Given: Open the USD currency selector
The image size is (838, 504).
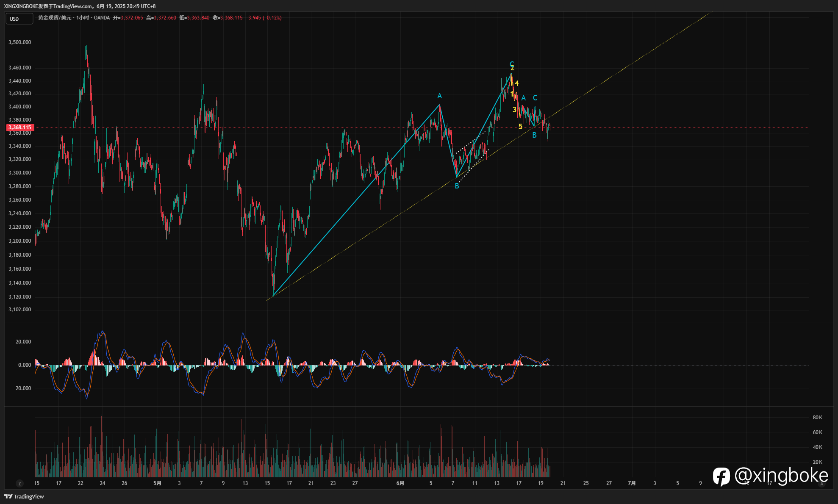Looking at the screenshot, I should [x=19, y=19].
